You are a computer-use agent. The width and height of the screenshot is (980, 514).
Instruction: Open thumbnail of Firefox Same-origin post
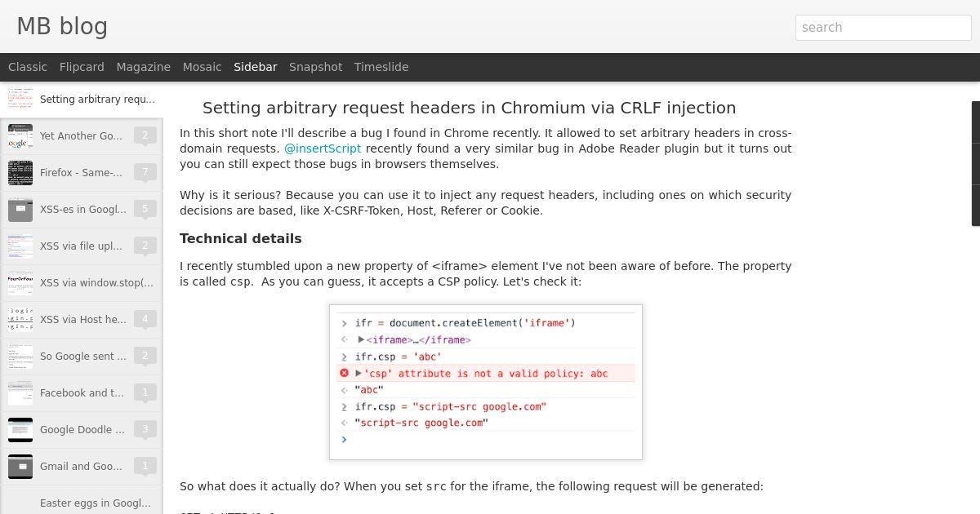20,173
